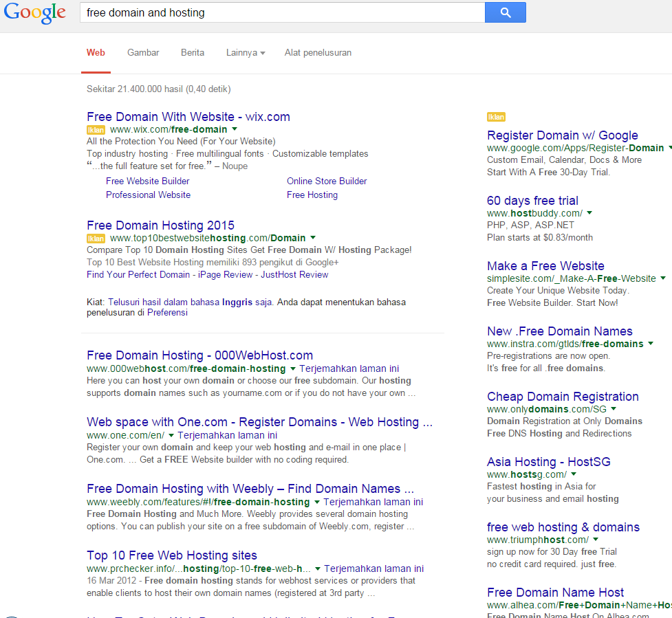Click the blue search magnifier button
Image resolution: width=672 pixels, height=618 pixels.
click(506, 12)
